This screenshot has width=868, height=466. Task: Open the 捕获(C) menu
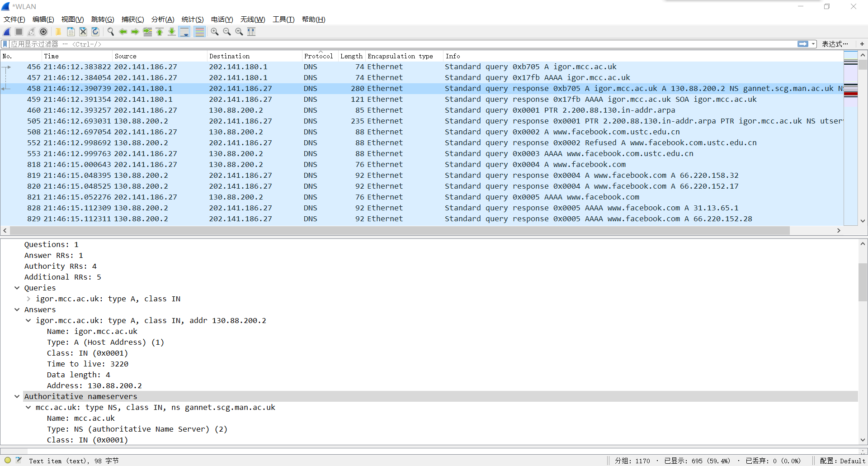click(x=133, y=19)
